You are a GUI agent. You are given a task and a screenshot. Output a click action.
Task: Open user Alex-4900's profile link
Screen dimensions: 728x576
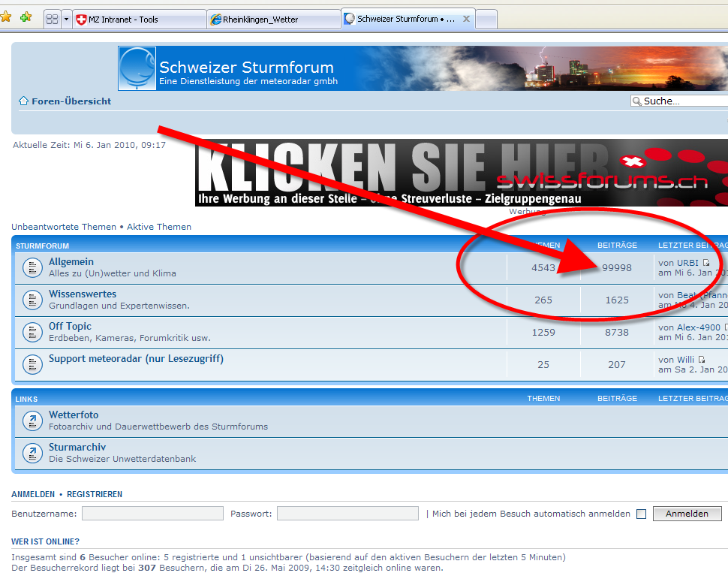click(x=698, y=327)
